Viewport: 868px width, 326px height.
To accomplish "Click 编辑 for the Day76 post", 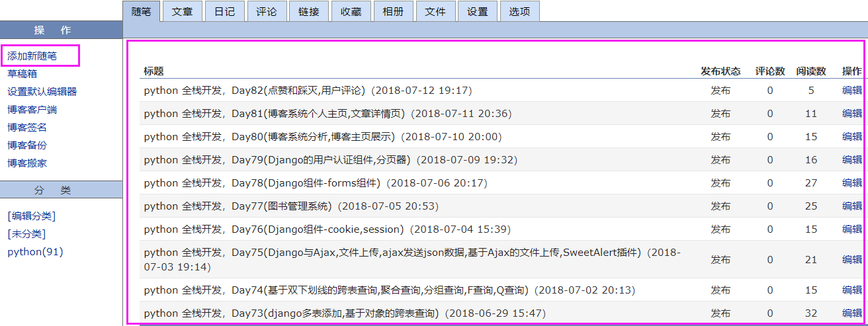I will point(851,229).
